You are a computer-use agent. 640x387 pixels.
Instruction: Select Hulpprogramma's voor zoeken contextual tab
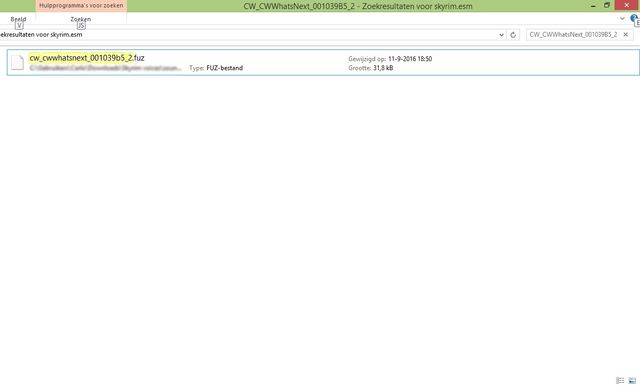pyautogui.click(x=81, y=6)
